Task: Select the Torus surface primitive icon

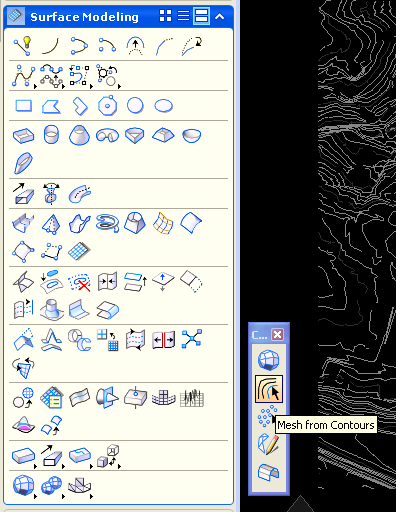Action: [107, 135]
